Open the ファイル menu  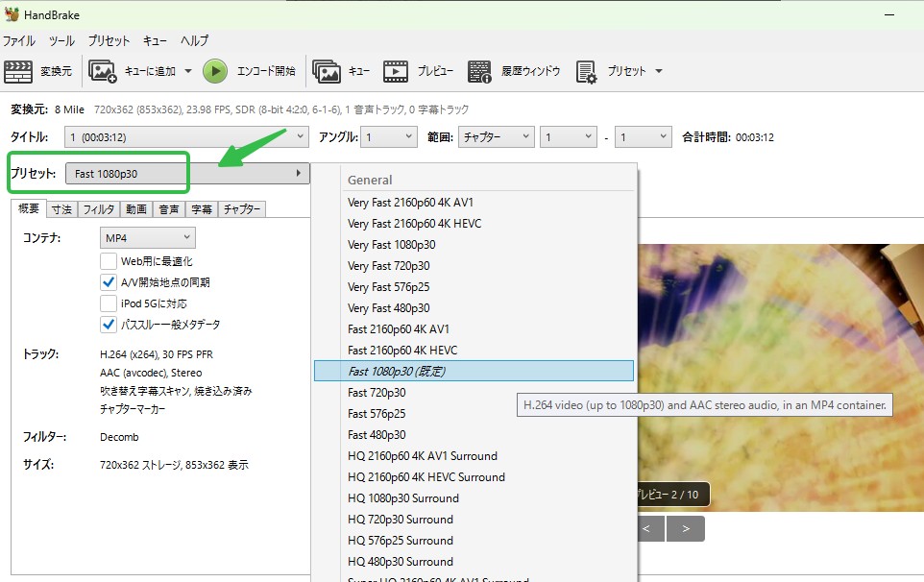tap(19, 40)
